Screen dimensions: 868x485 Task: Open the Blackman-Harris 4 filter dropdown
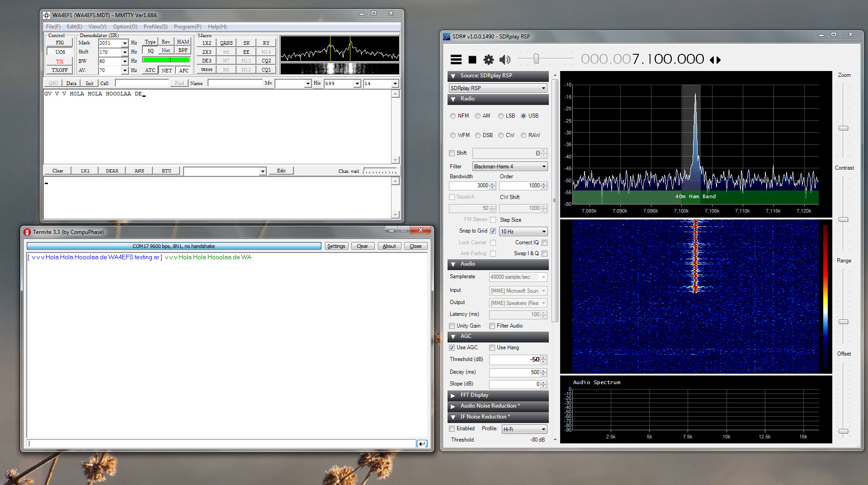[509, 166]
